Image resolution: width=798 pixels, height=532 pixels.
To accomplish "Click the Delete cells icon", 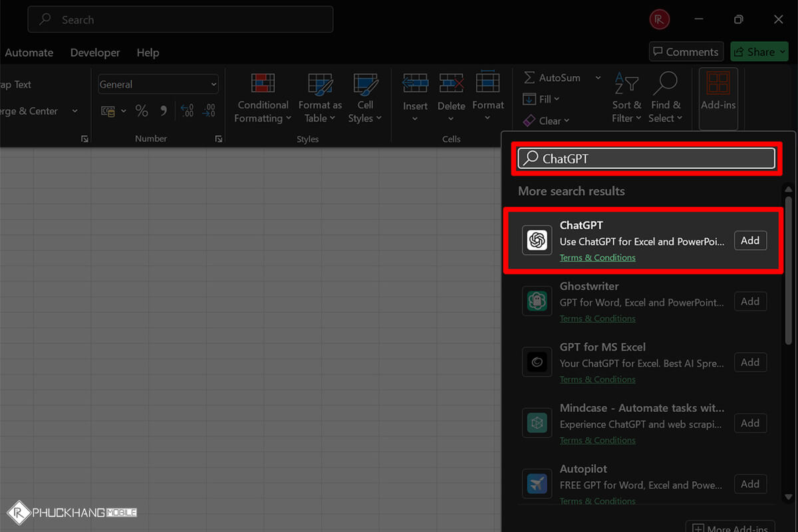I will (451, 83).
